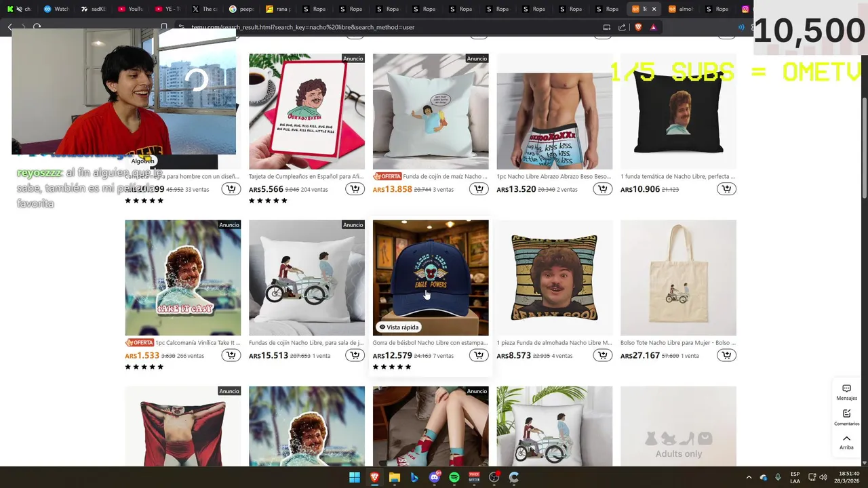Open the volume control in system tray
868x488 pixels.
[823, 477]
